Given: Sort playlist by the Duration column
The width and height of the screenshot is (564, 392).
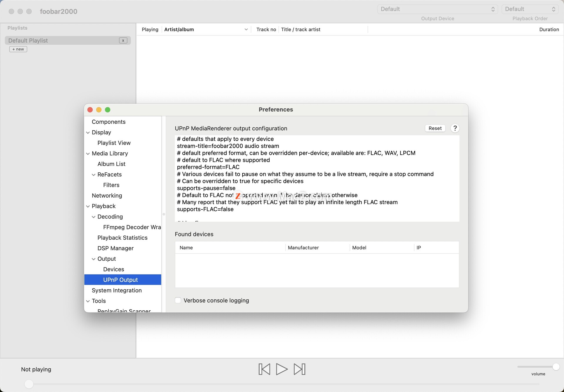Looking at the screenshot, I should click(549, 29).
